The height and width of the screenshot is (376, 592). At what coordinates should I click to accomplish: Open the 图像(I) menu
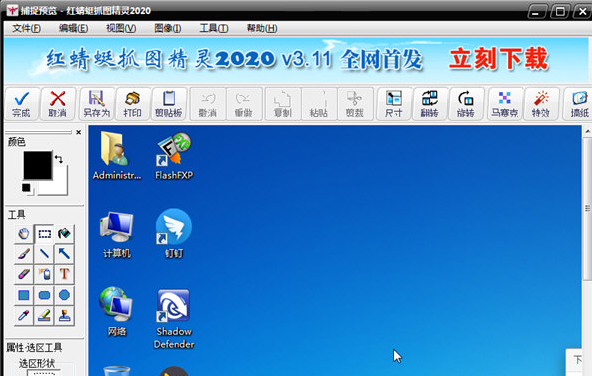[x=168, y=28]
